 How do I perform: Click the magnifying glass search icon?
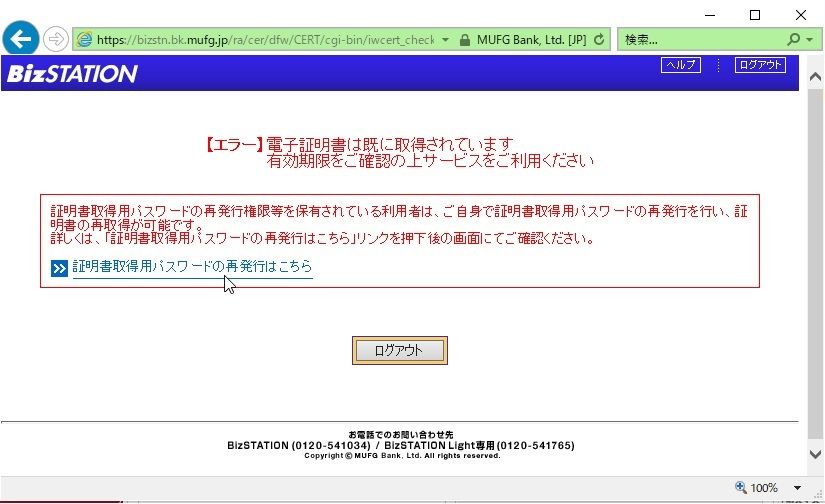tap(793, 39)
